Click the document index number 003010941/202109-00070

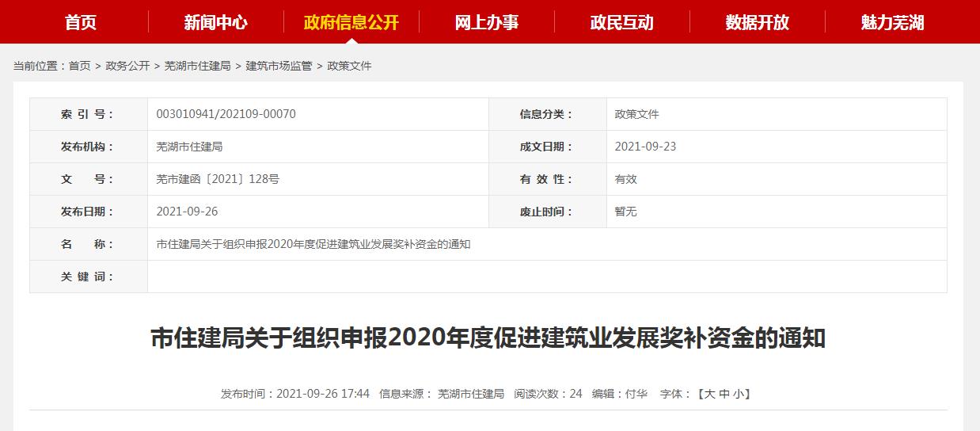tap(226, 114)
